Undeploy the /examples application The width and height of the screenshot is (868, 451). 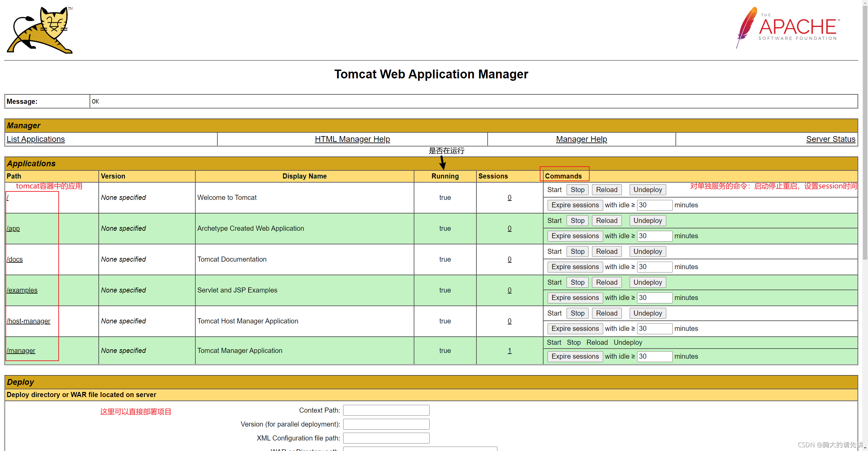pyautogui.click(x=648, y=282)
